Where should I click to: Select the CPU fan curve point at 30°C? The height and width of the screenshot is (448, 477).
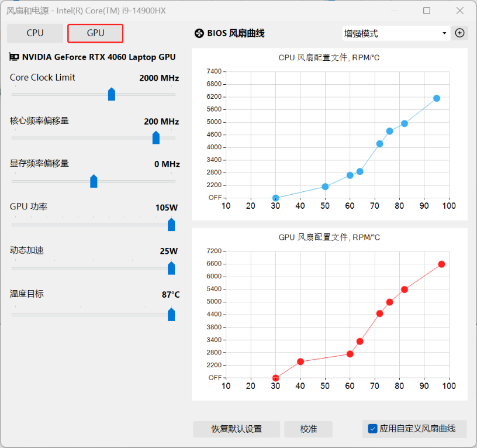coord(275,198)
